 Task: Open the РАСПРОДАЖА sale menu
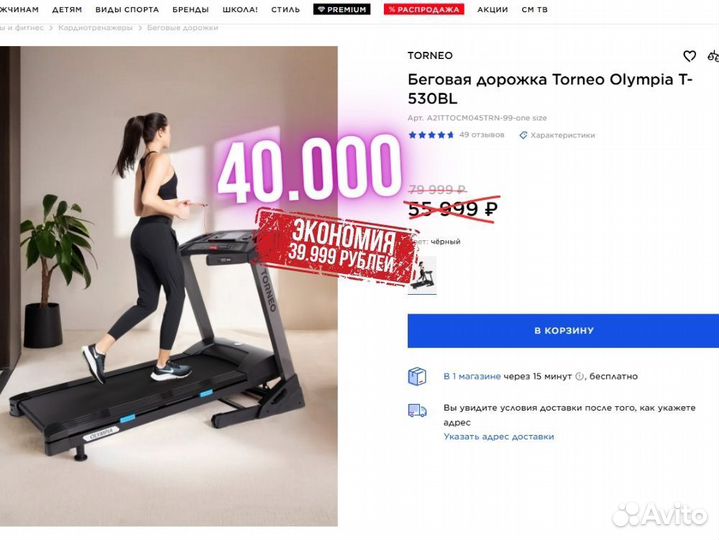coord(424,9)
